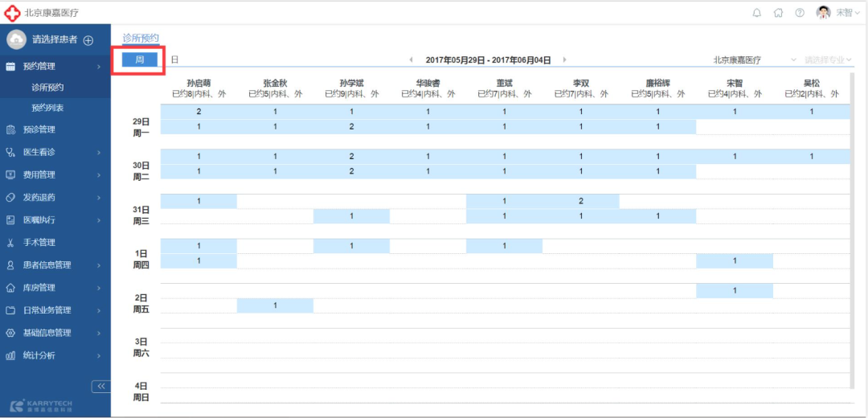Collapse the sidebar with double-arrow button
The height and width of the screenshot is (418, 868).
tap(100, 387)
